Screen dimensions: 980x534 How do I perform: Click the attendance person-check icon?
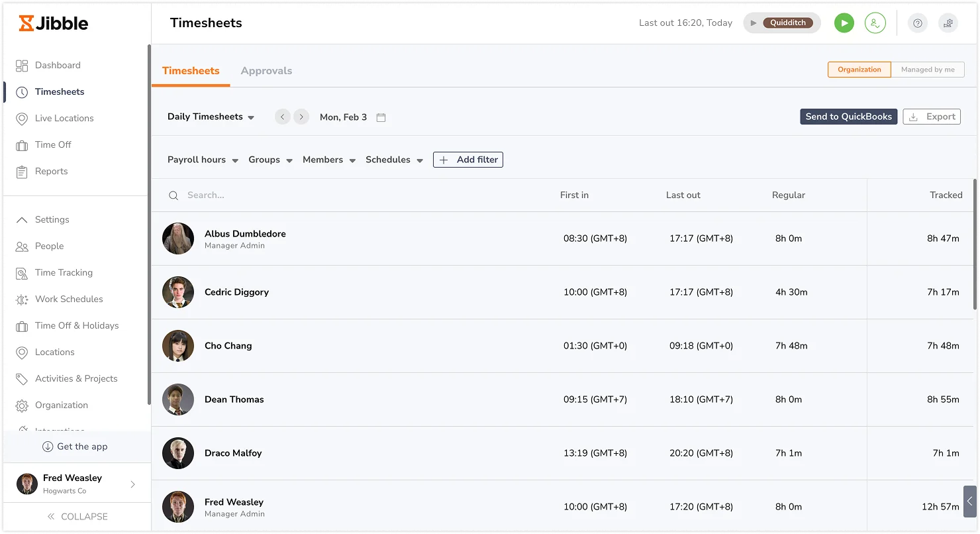click(x=875, y=23)
